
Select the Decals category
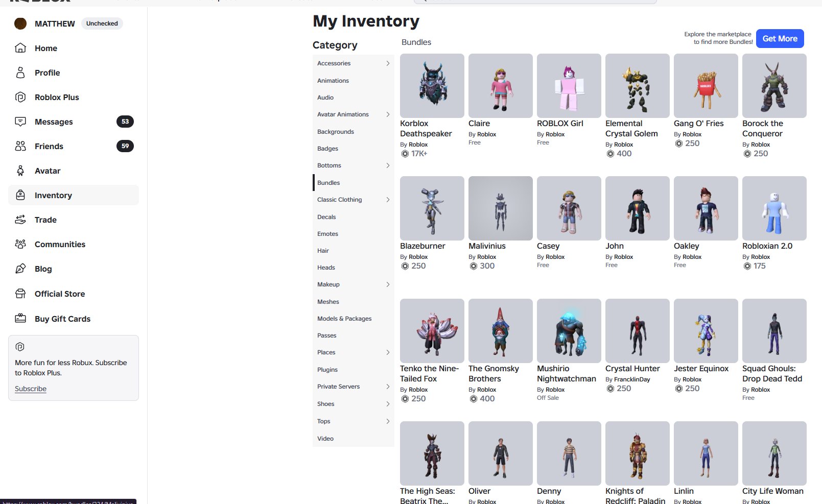click(353, 217)
